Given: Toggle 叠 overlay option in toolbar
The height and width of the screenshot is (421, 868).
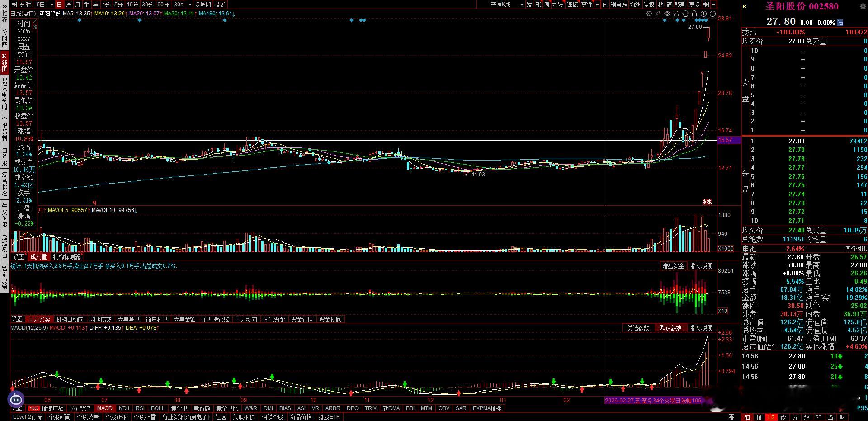Looking at the screenshot, I should pos(660,5).
